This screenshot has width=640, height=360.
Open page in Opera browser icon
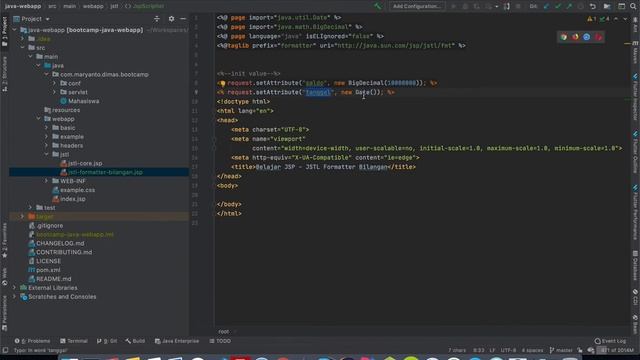point(598,37)
